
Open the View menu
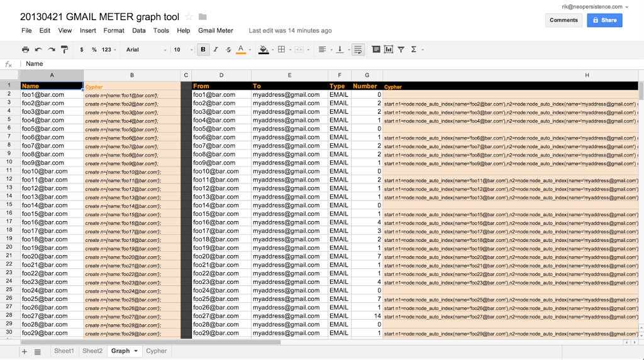coord(65,31)
